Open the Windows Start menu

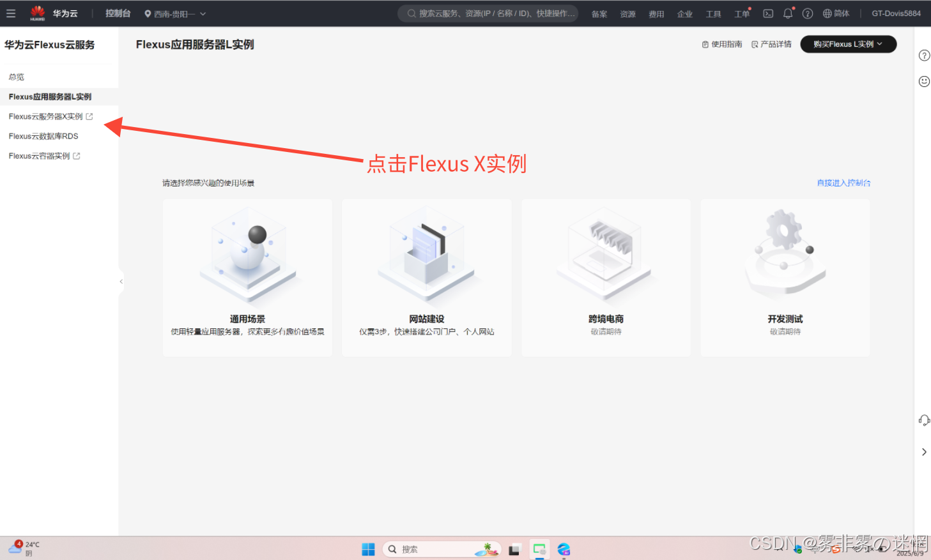368,549
